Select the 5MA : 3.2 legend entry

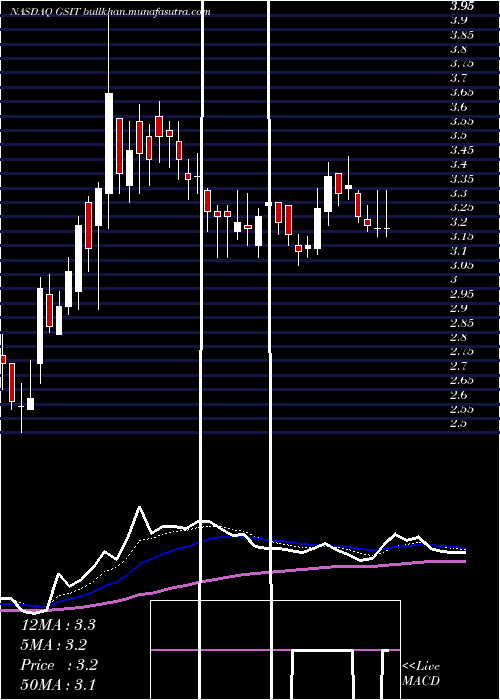pyautogui.click(x=54, y=645)
